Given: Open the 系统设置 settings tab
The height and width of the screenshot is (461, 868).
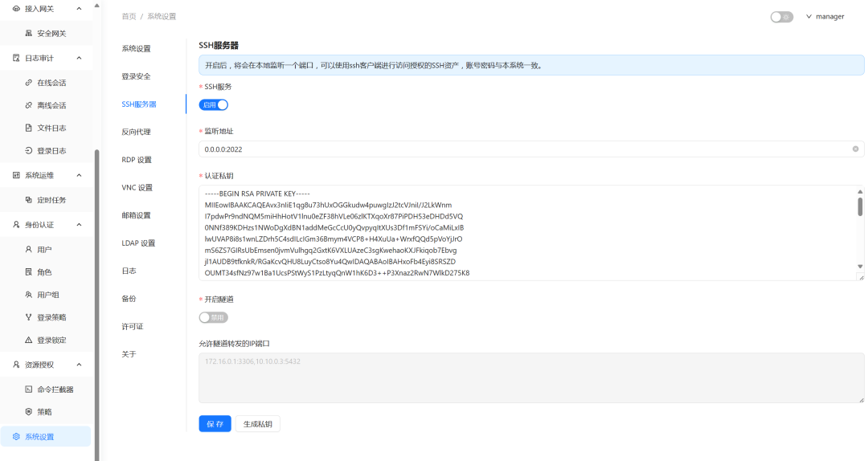Looking at the screenshot, I should point(136,49).
